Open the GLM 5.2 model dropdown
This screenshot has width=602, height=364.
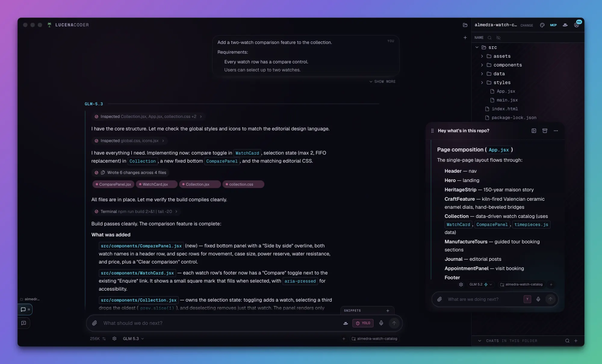tap(480, 285)
